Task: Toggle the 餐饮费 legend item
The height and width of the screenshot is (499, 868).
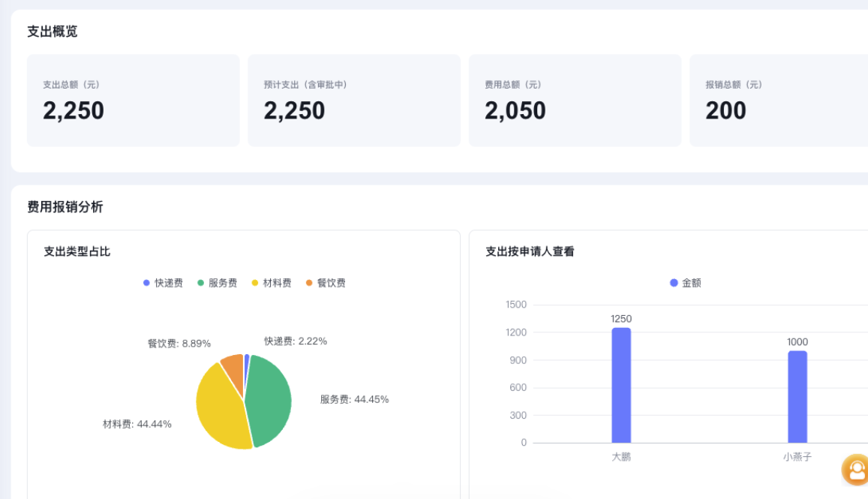Action: coord(326,283)
